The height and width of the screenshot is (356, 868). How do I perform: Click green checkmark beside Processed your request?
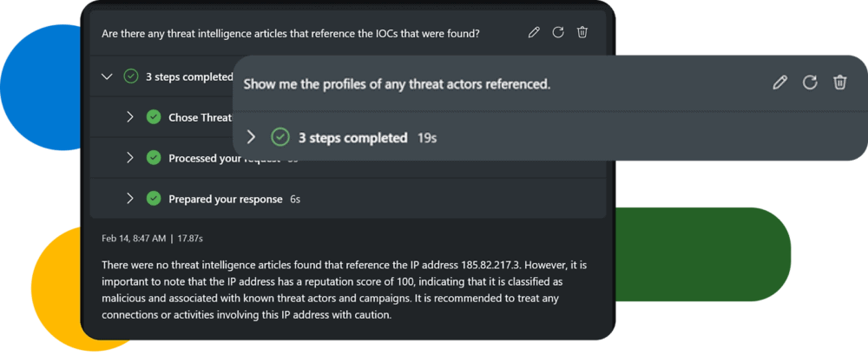(154, 158)
